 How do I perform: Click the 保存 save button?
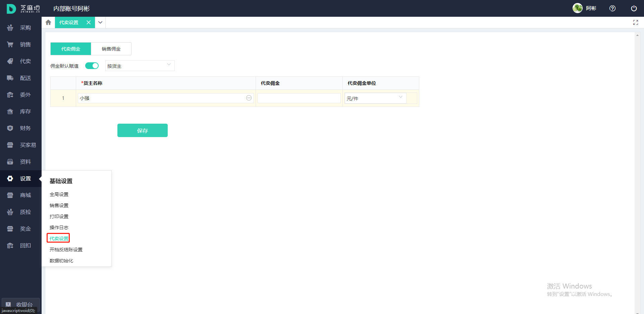[143, 130]
